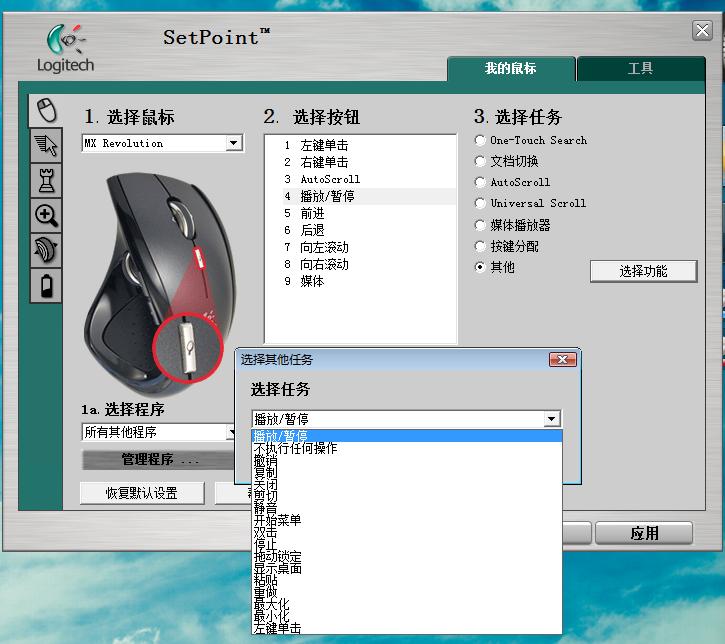
Task: Click the 应用 button
Action: (644, 534)
